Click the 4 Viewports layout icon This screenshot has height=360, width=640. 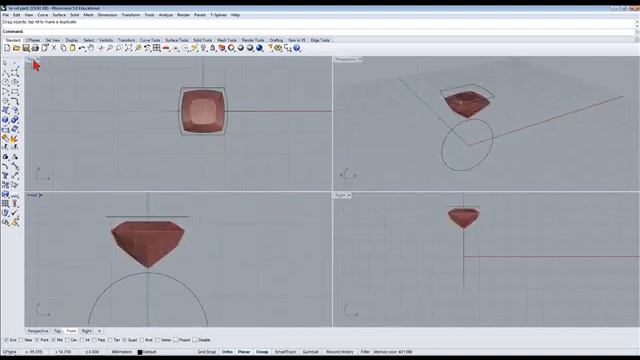pos(157,48)
